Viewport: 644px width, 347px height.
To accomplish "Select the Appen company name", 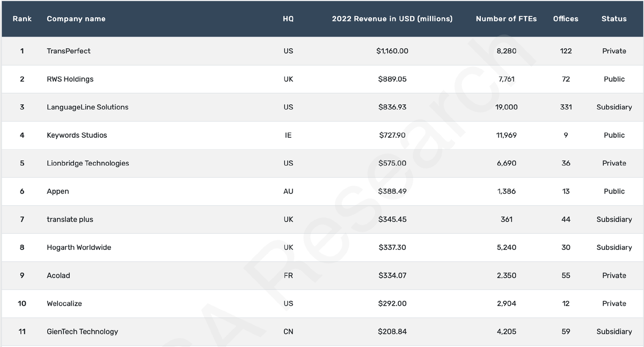I will tap(58, 191).
